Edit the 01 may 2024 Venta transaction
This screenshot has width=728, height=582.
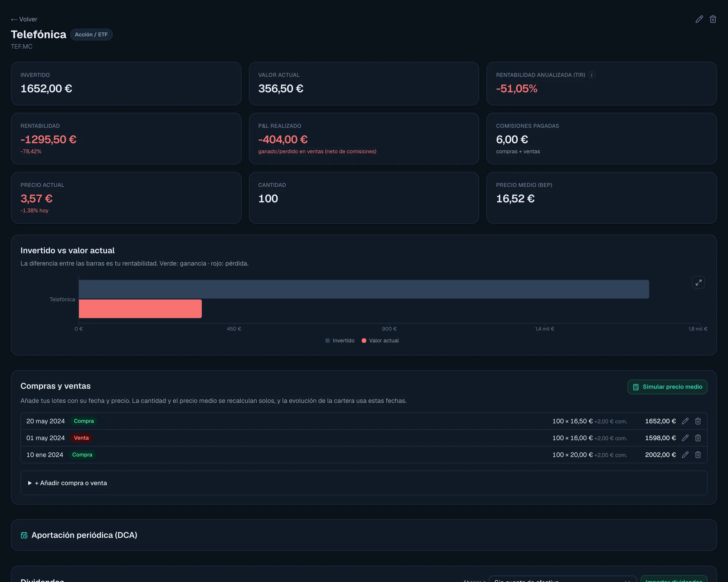(685, 438)
